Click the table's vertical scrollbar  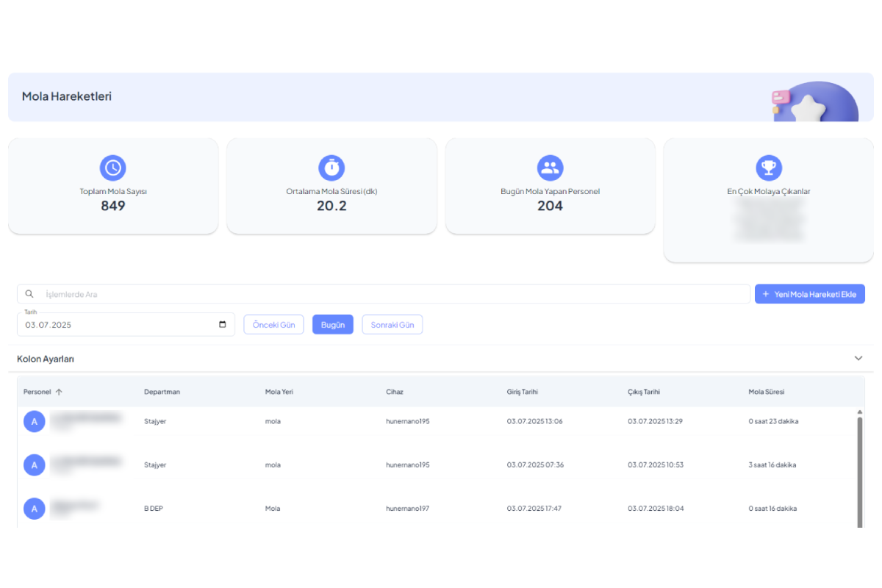click(x=859, y=470)
